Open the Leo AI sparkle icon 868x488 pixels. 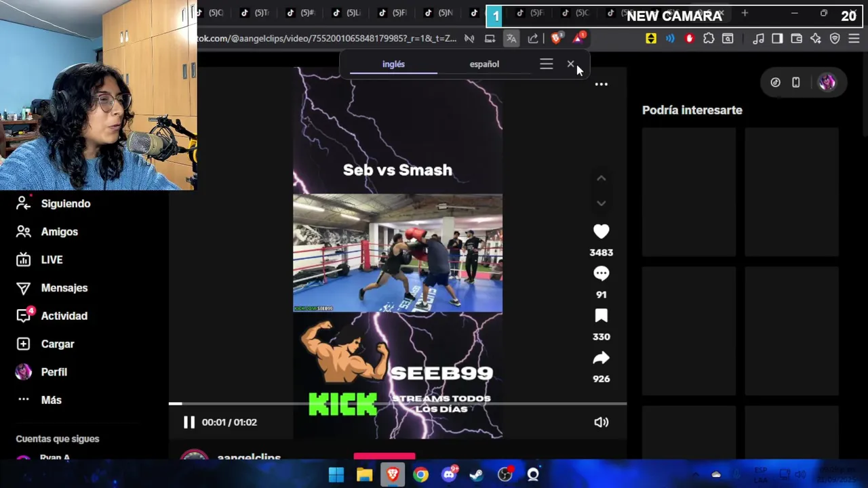pos(816,39)
